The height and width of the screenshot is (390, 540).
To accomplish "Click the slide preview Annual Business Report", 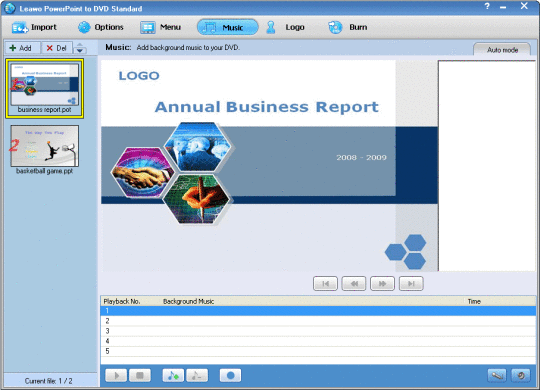I will (269, 166).
